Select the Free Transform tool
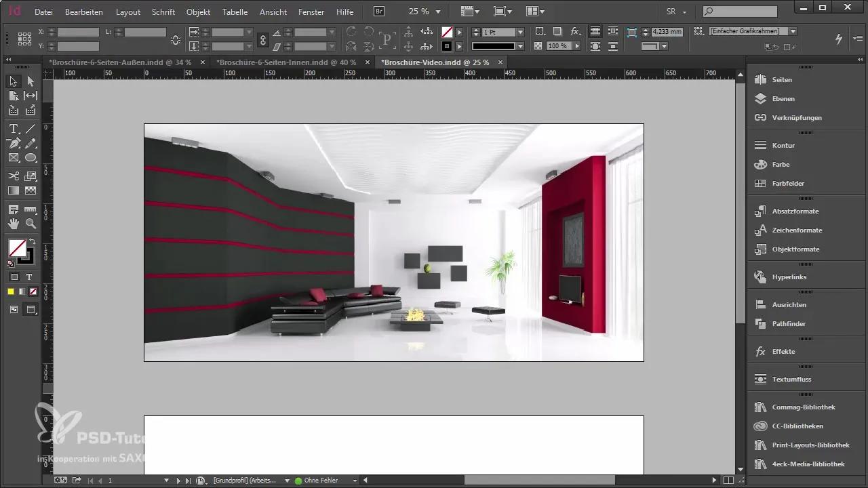The image size is (868, 488). coord(31,176)
